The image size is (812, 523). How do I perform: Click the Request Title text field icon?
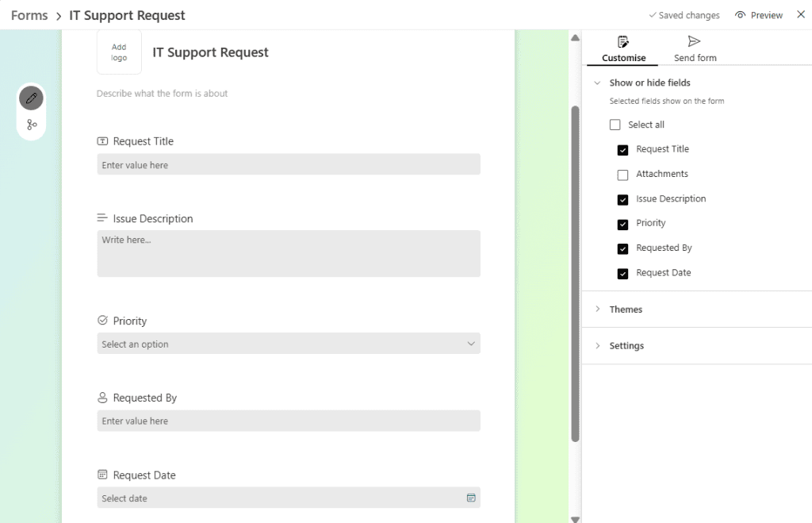[x=102, y=140]
